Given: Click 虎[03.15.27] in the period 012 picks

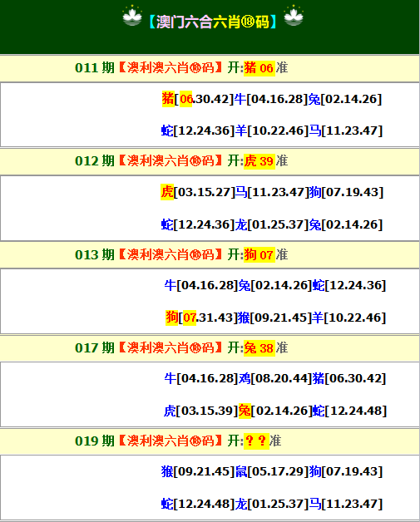Looking at the screenshot, I should (x=198, y=192).
